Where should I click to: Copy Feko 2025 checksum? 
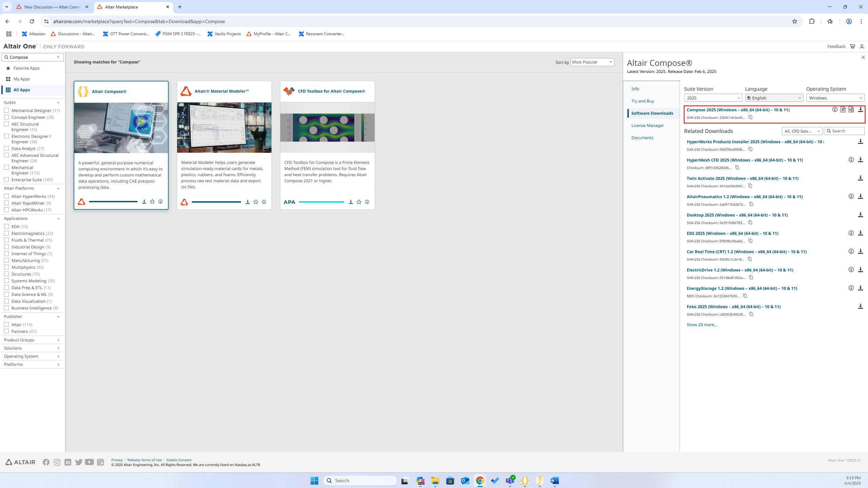coord(751,314)
